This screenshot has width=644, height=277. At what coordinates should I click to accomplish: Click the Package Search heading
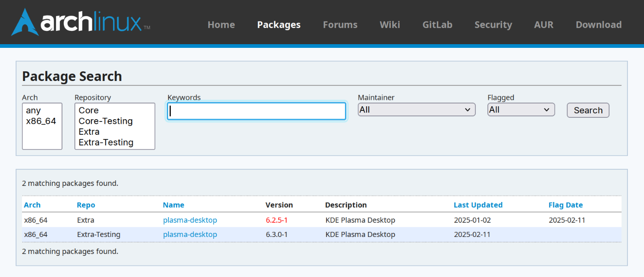click(72, 76)
